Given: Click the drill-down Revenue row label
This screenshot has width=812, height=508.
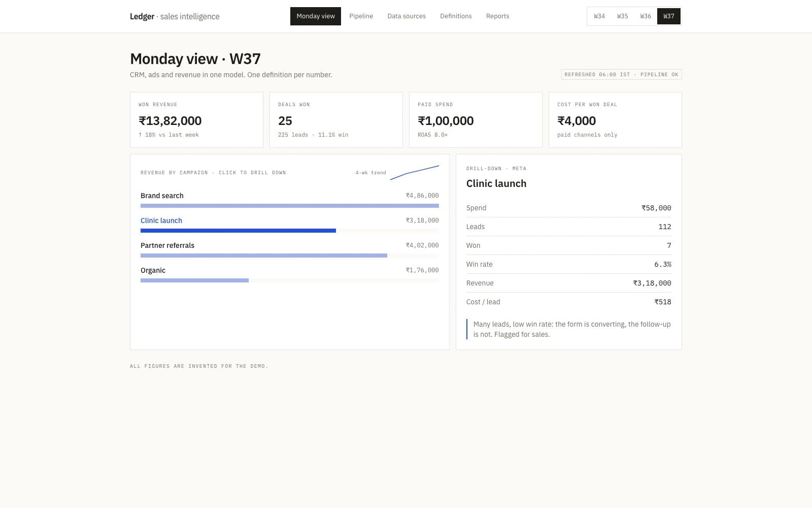Looking at the screenshot, I should pos(480,283).
